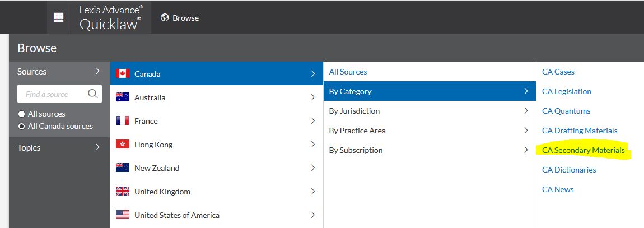This screenshot has width=644, height=228.
Task: Select the By Category option
Action: (x=430, y=91)
